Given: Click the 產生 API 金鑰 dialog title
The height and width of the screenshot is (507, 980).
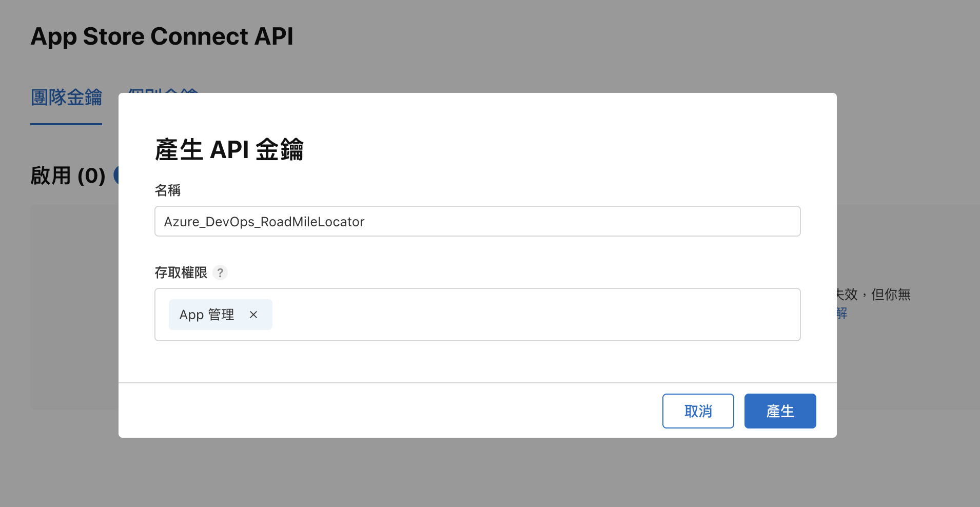Looking at the screenshot, I should pyautogui.click(x=229, y=150).
